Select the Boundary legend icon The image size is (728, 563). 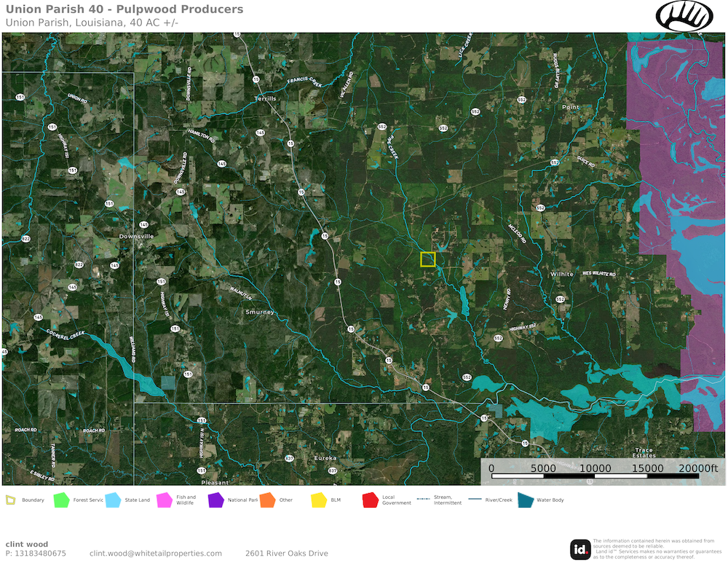click(10, 500)
